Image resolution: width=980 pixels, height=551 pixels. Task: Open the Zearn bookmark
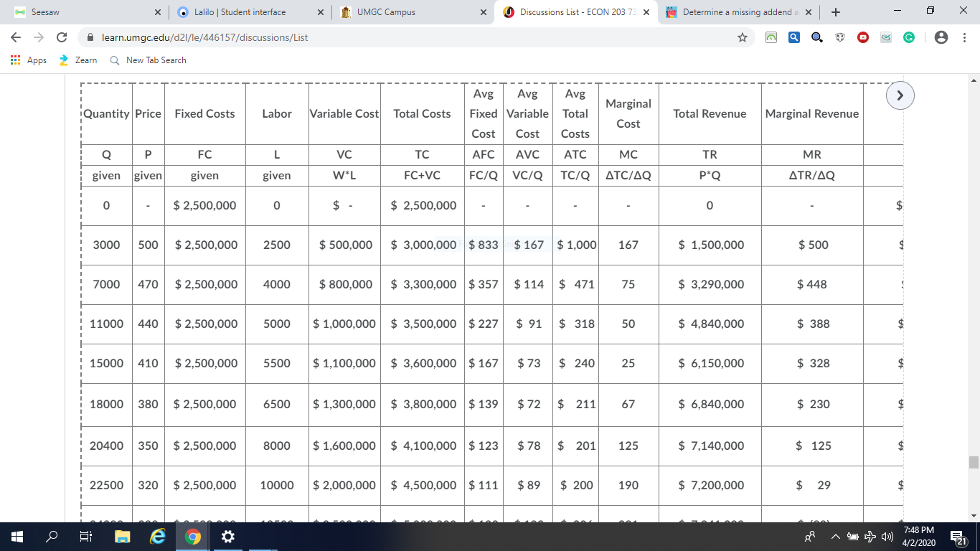click(x=77, y=60)
